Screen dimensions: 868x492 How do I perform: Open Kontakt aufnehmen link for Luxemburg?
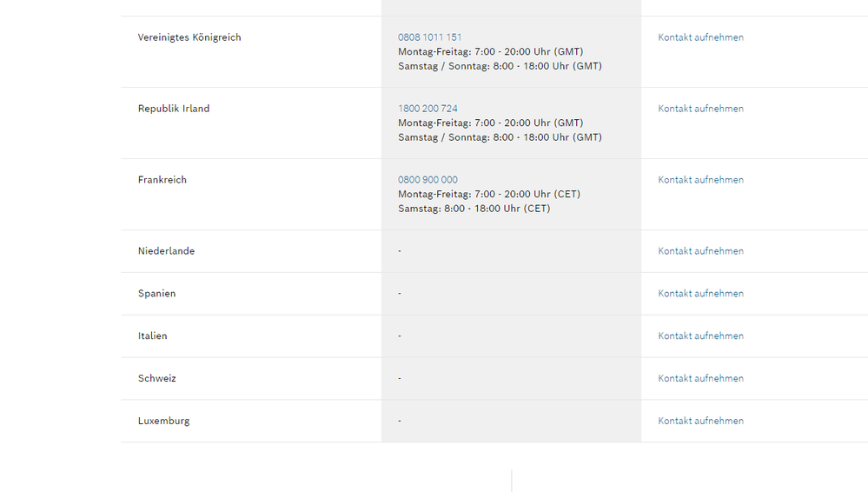click(x=700, y=421)
